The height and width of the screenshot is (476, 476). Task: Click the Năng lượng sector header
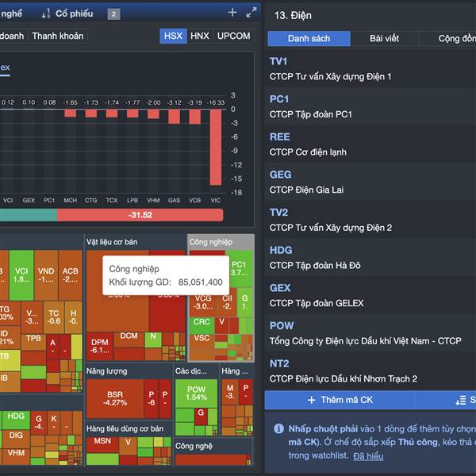pyautogui.click(x=107, y=371)
